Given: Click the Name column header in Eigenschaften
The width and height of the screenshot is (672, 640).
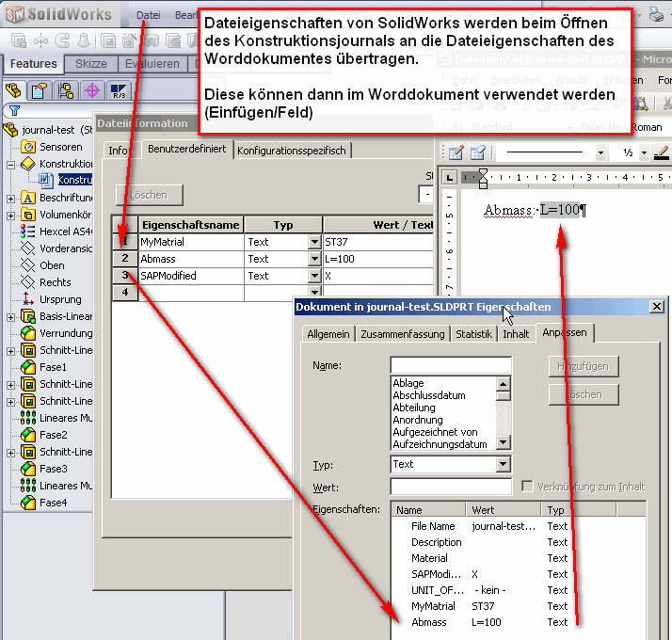Looking at the screenshot, I should click(x=428, y=510).
